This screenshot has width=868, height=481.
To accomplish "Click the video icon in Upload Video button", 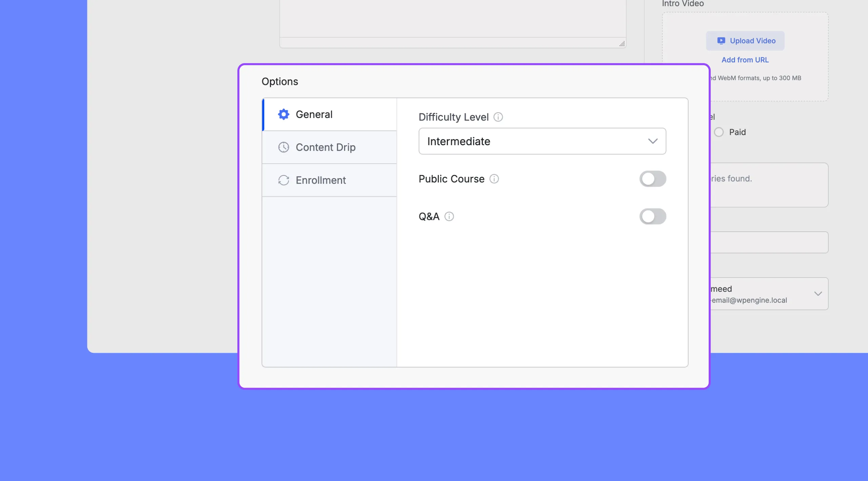I will pyautogui.click(x=721, y=41).
